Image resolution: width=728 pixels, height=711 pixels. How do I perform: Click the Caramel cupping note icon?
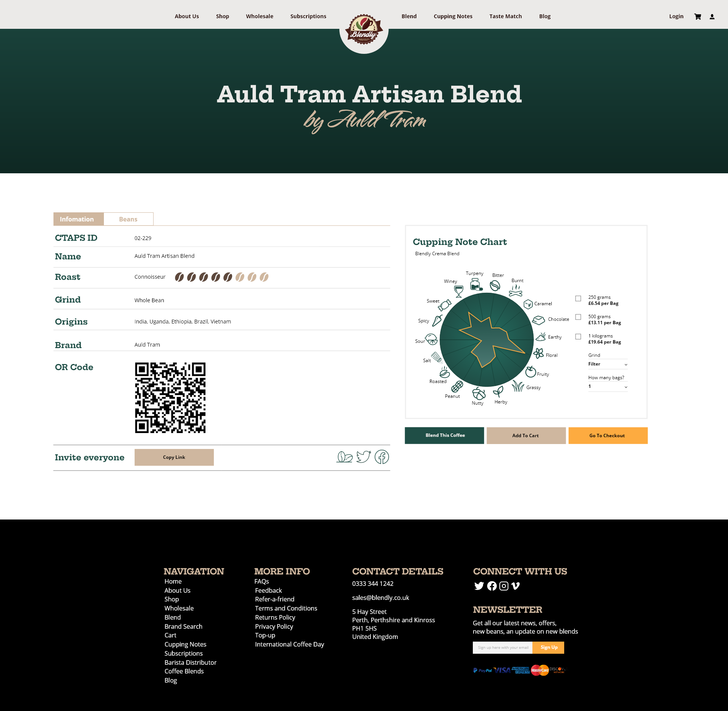click(528, 304)
